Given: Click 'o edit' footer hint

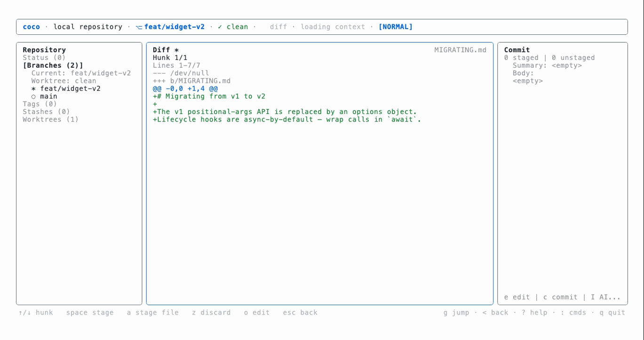Looking at the screenshot, I should (x=257, y=313).
